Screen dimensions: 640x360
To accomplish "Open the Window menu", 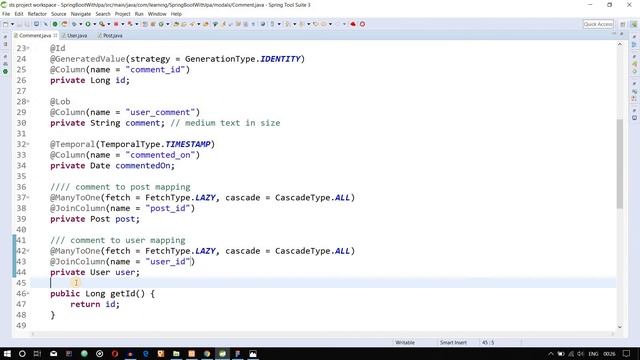I will pos(157,14).
